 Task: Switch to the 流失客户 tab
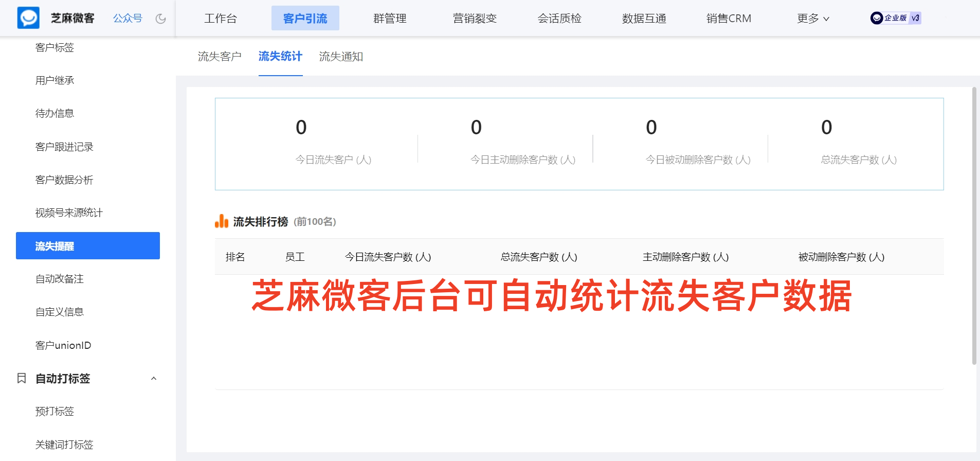tap(220, 56)
